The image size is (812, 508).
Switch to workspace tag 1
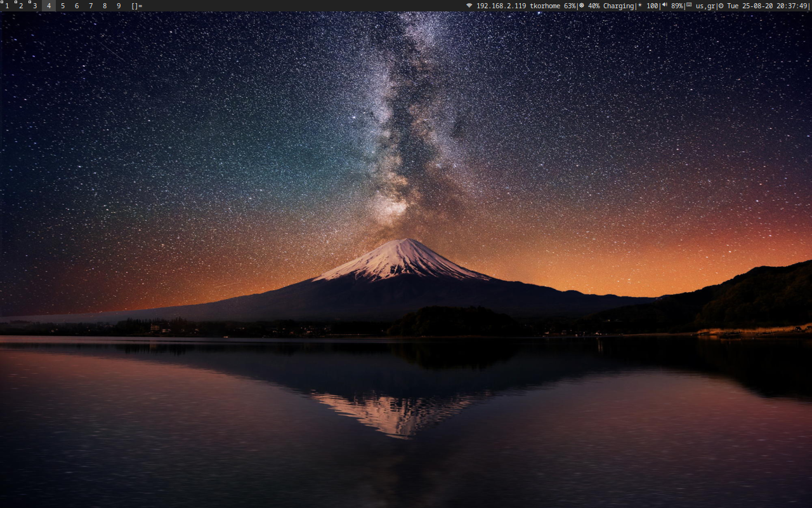(7, 6)
